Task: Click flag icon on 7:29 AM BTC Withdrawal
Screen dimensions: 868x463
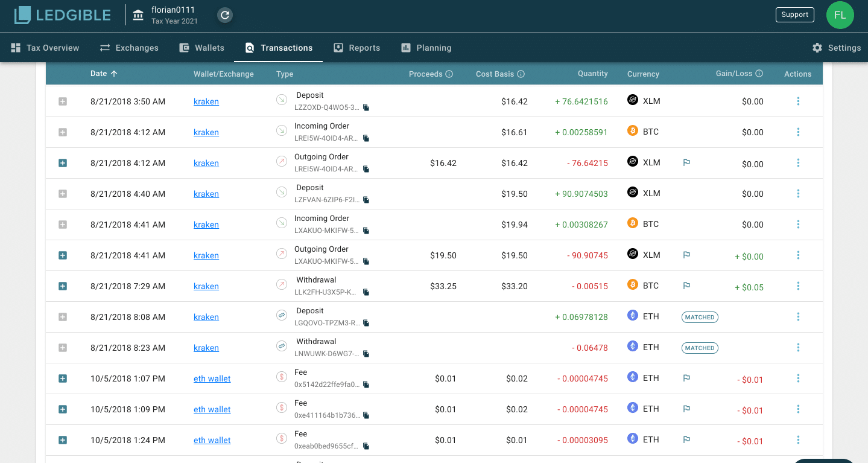Action: [x=686, y=286]
